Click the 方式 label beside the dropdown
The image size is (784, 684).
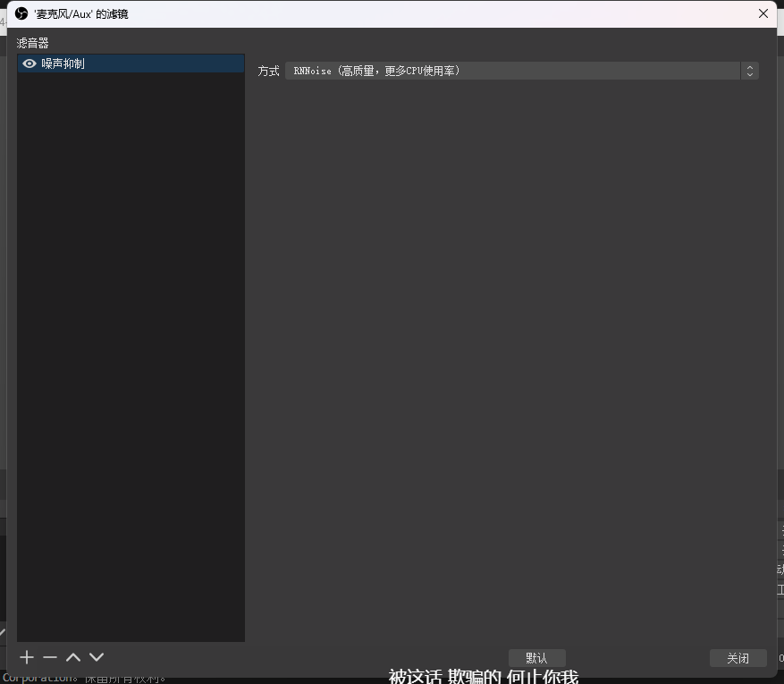coord(268,71)
